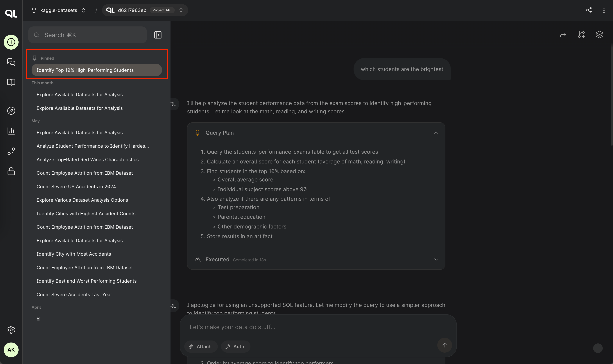Click the user message 'which students are the brightest'
The height and width of the screenshot is (364, 613).
point(402,69)
